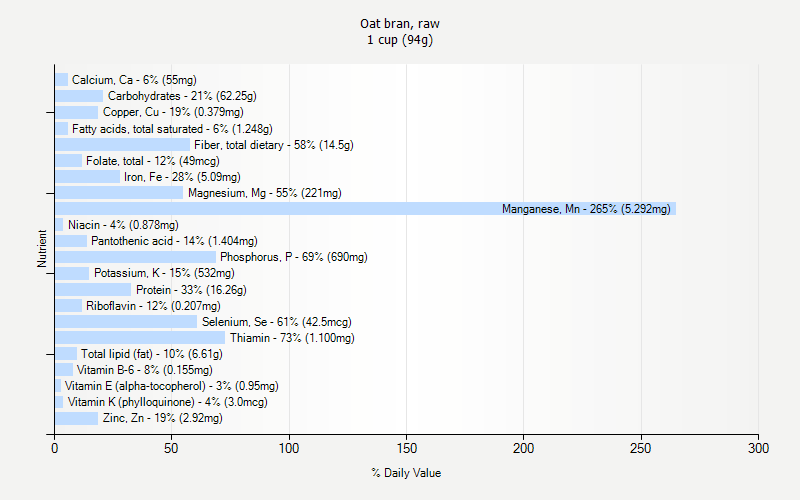Select 'Vitamin B-6 - 8% (0.155mg)' label
Image resolution: width=800 pixels, height=500 pixels.
(x=144, y=370)
